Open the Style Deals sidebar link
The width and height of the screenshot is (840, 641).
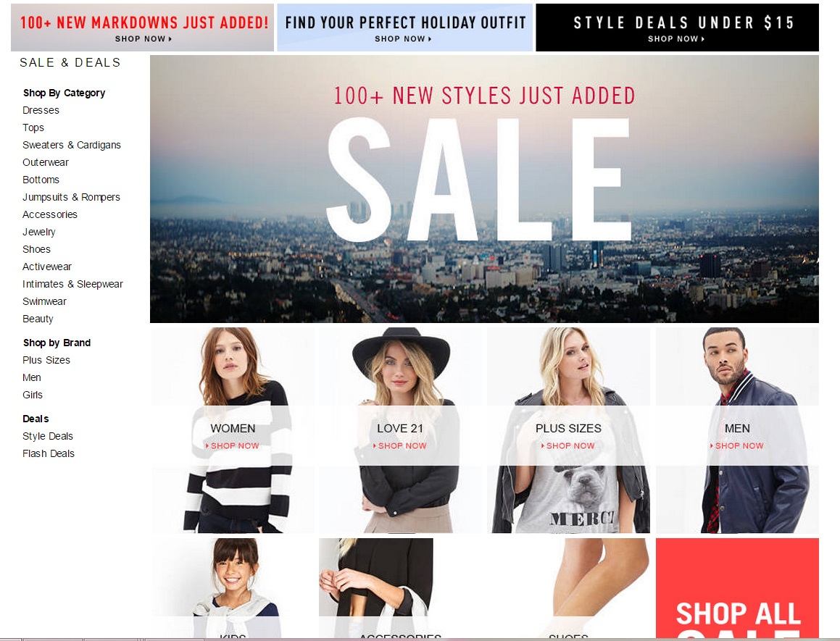tap(48, 437)
